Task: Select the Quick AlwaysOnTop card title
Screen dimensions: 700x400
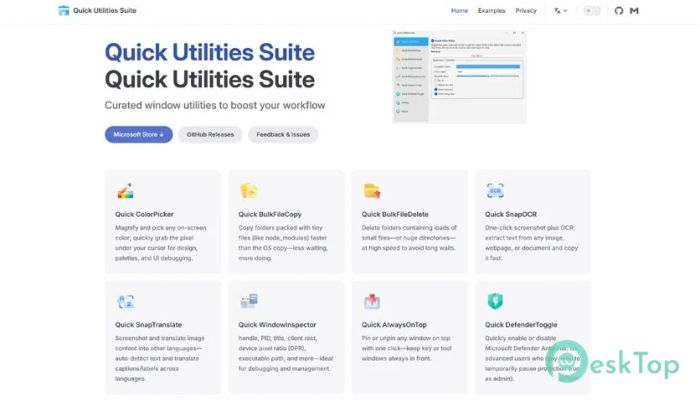Action: 394,325
